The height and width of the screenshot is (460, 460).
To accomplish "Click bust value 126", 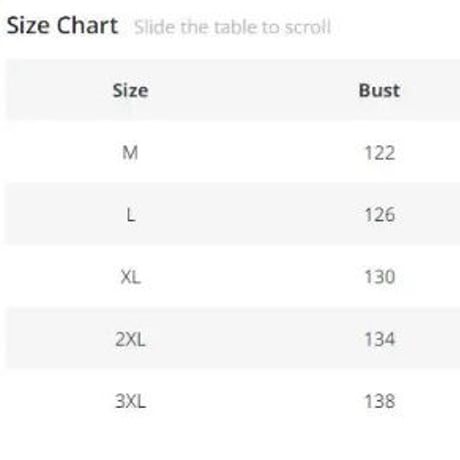I will point(380,215).
